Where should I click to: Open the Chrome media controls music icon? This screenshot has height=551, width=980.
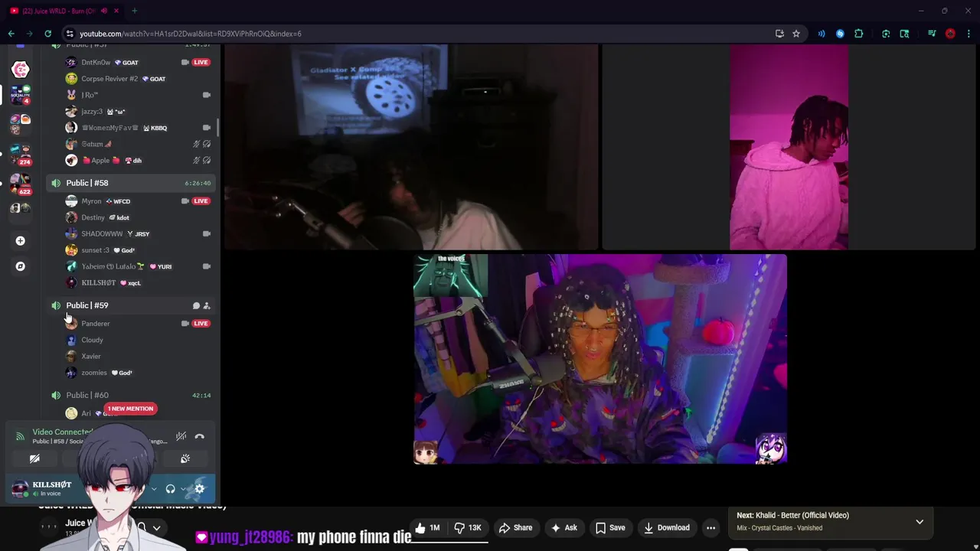click(x=932, y=34)
